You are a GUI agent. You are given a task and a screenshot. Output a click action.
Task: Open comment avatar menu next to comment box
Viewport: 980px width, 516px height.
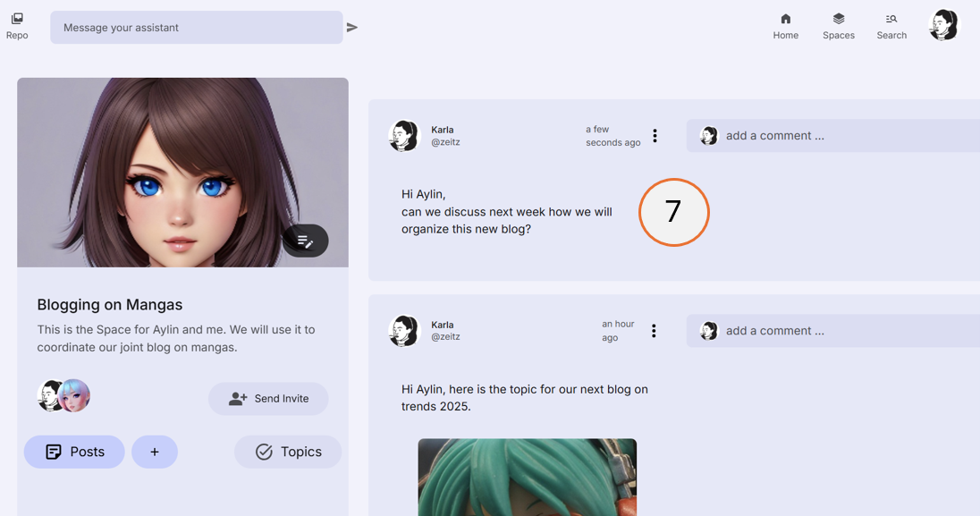coord(709,135)
